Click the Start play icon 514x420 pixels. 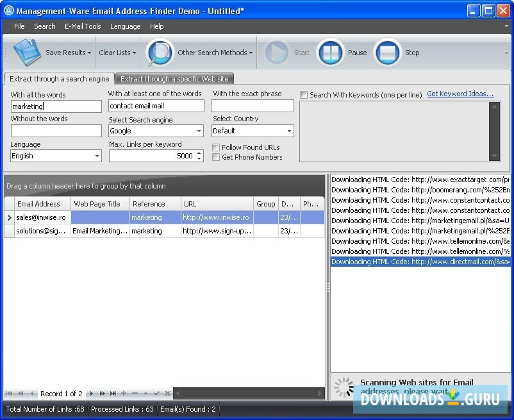point(277,53)
